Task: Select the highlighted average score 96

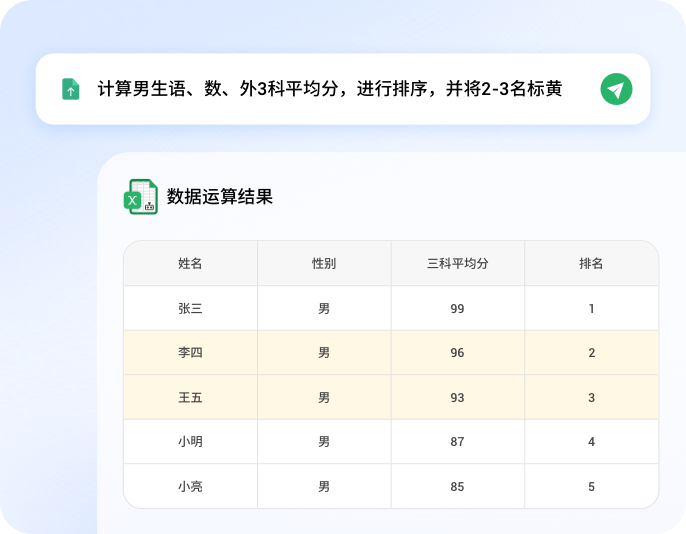Action: (x=457, y=353)
